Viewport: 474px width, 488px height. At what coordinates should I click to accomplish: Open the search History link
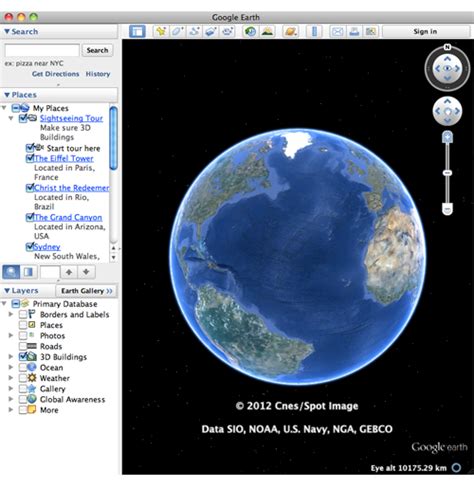pos(98,74)
